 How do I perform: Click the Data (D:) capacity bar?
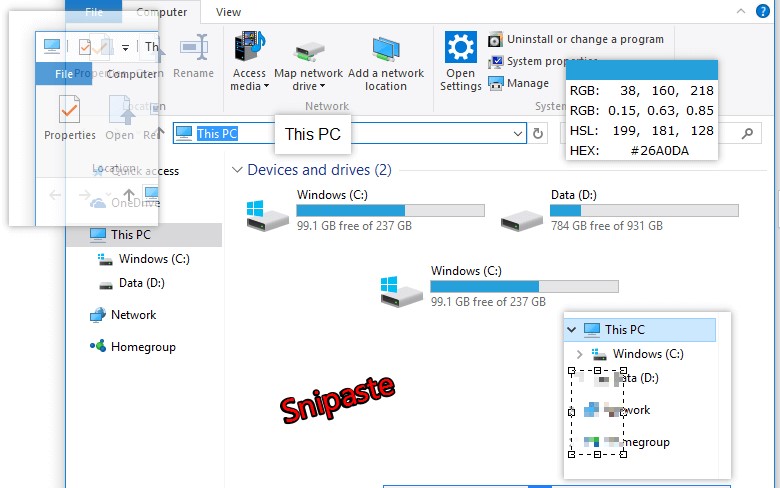[644, 210]
